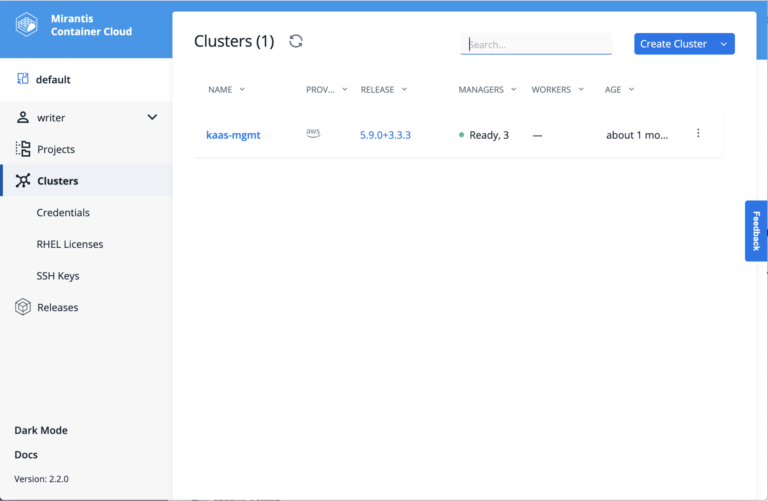Image resolution: width=768 pixels, height=501 pixels.
Task: Refresh the Clusters list
Action: [x=295, y=41]
